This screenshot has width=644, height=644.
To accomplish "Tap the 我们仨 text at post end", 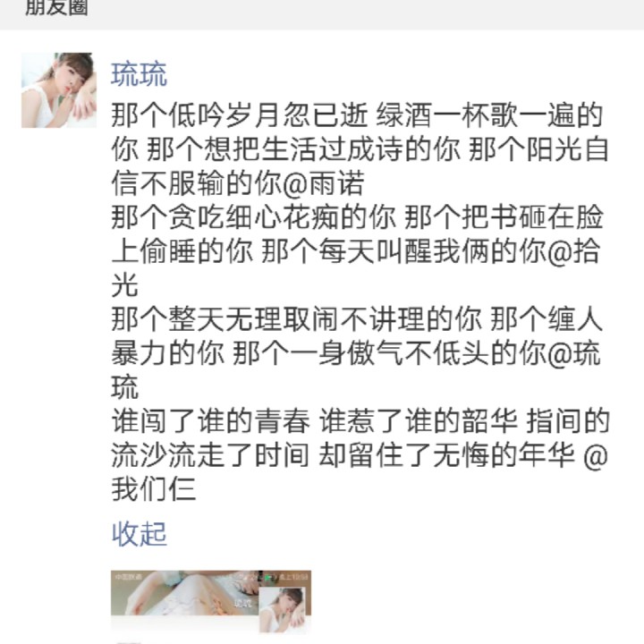I will click(x=153, y=489).
